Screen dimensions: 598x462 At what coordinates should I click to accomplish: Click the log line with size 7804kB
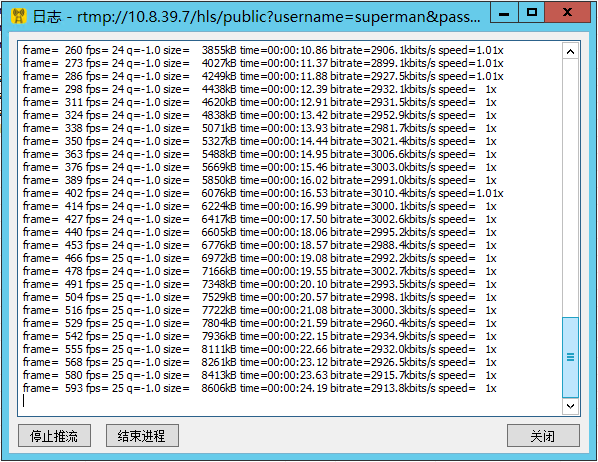click(x=259, y=324)
